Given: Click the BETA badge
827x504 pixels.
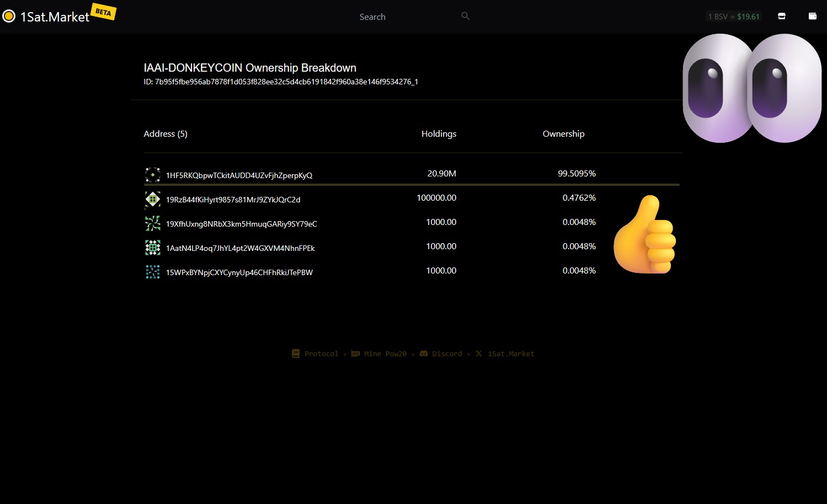Looking at the screenshot, I should [103, 12].
